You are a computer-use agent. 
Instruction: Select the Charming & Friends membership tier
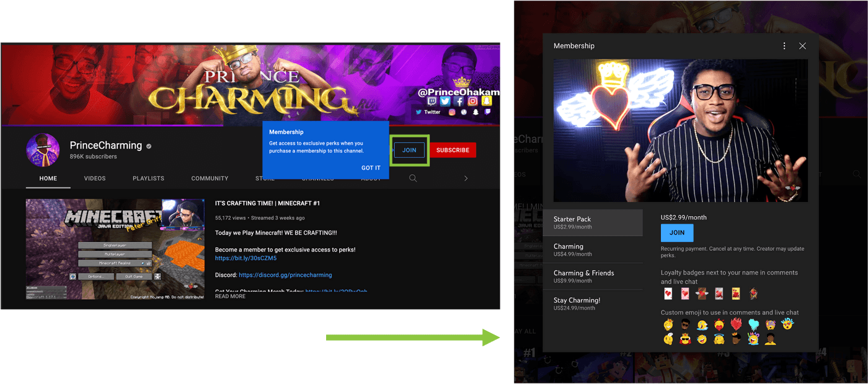593,276
